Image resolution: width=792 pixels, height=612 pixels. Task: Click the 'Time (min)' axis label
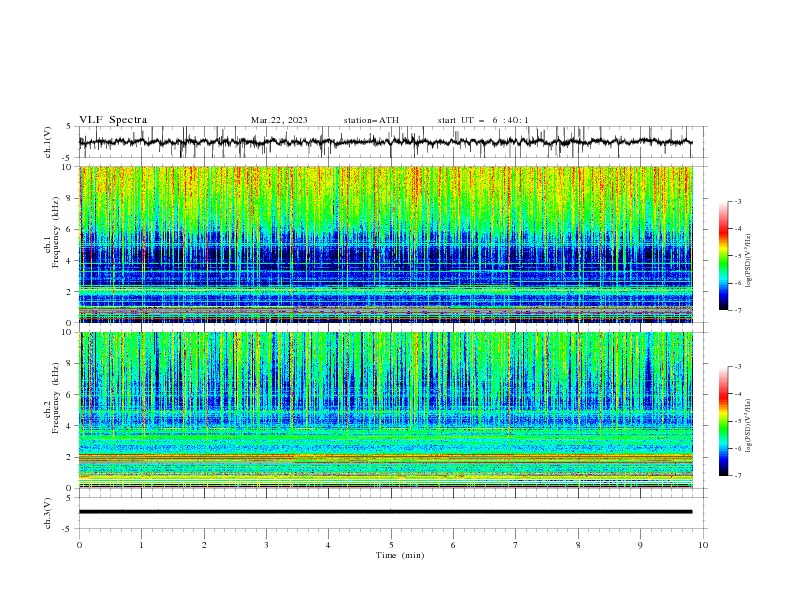400,555
